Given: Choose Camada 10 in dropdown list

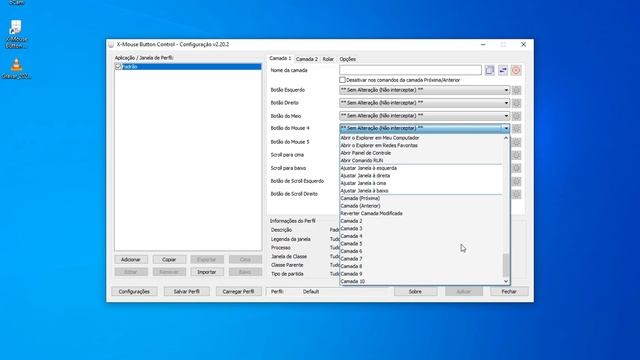Looking at the screenshot, I should click(x=421, y=281).
